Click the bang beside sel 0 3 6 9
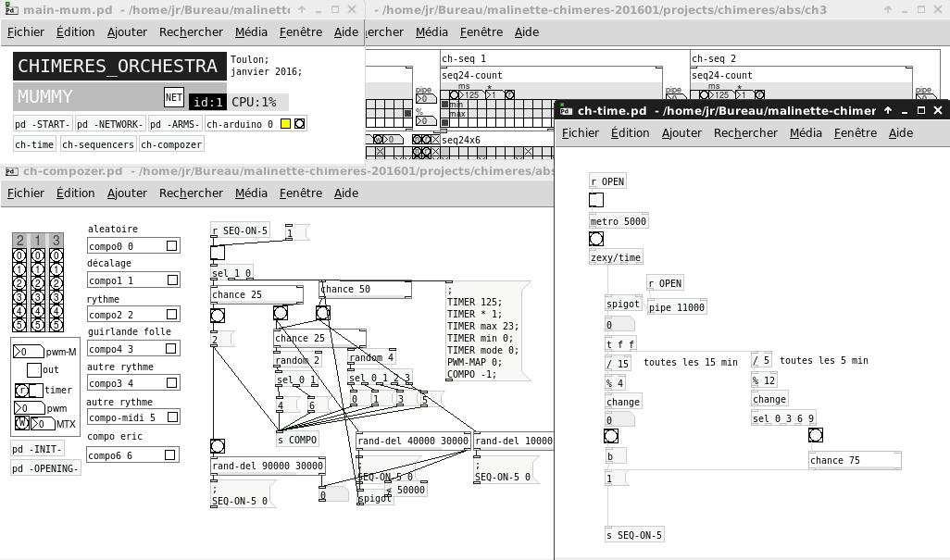Viewport: 950px width, 560px height. coord(816,435)
